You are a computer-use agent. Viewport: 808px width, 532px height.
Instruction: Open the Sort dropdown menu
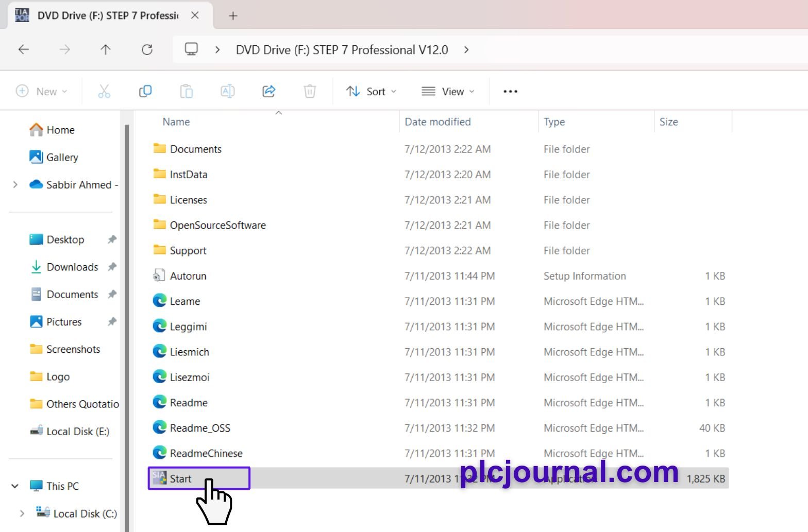click(371, 91)
